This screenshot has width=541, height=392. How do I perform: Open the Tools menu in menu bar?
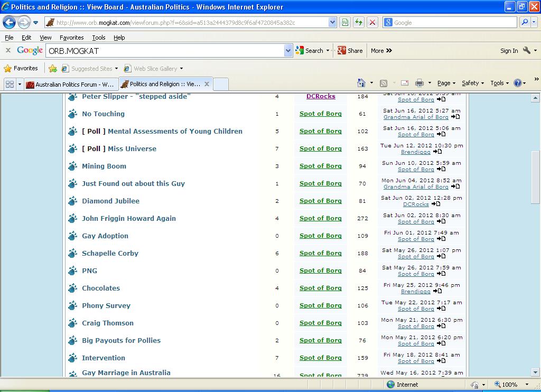click(x=98, y=38)
